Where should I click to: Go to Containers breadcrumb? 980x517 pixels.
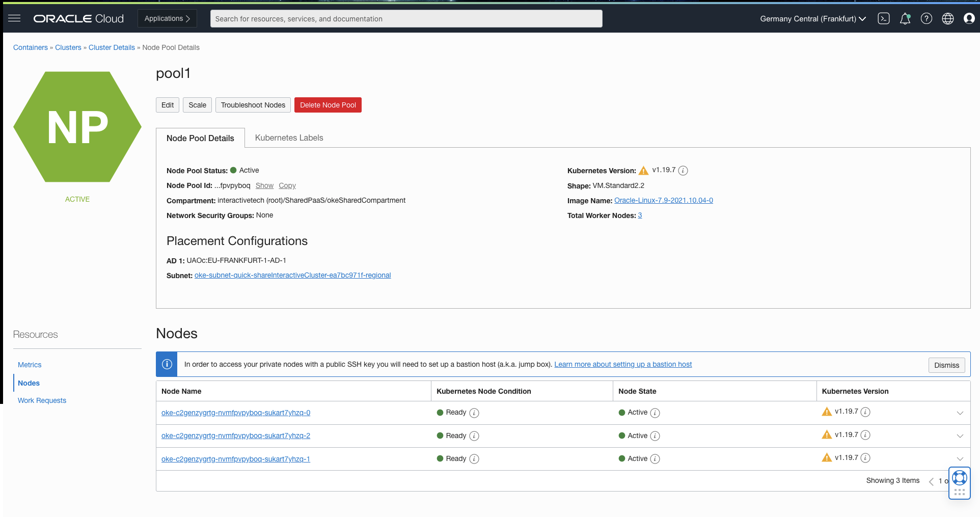tap(31, 47)
